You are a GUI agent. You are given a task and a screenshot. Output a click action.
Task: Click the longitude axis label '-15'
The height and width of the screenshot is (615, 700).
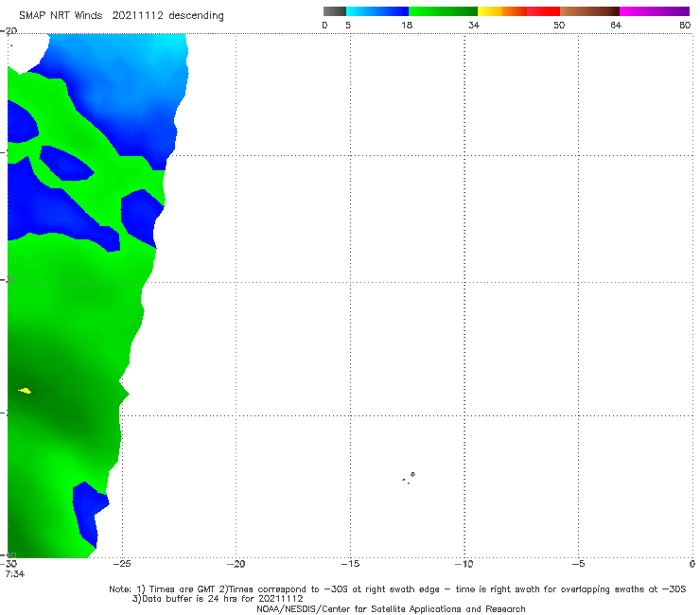click(x=350, y=564)
